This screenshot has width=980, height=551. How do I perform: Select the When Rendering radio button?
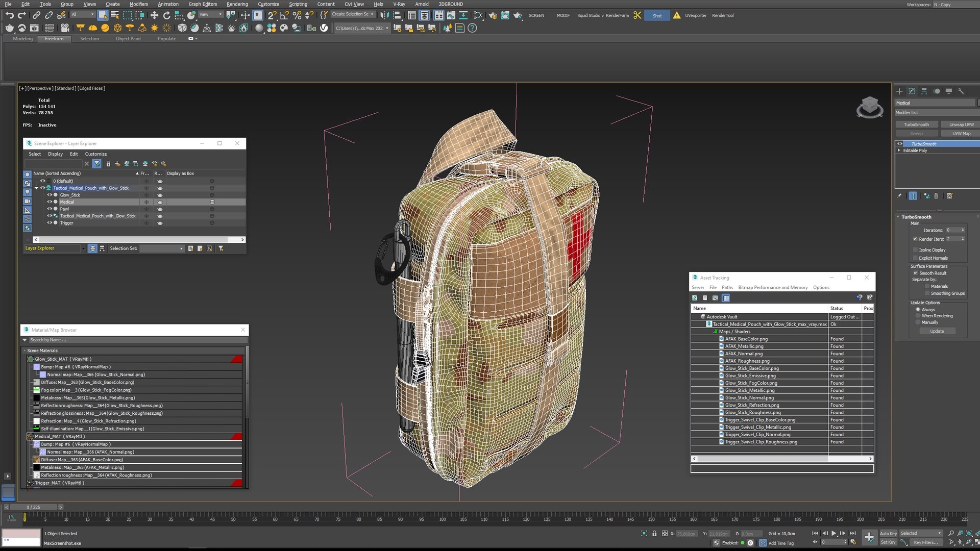[x=918, y=316]
